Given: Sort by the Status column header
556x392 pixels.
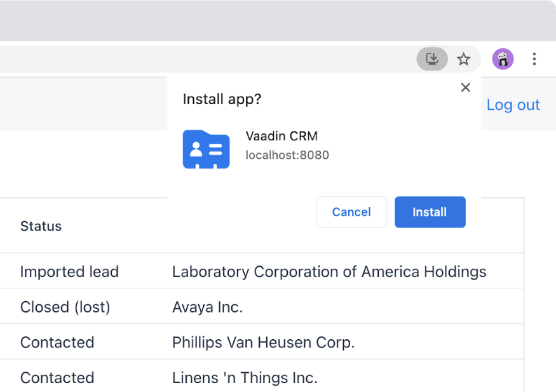Looking at the screenshot, I should tap(41, 226).
